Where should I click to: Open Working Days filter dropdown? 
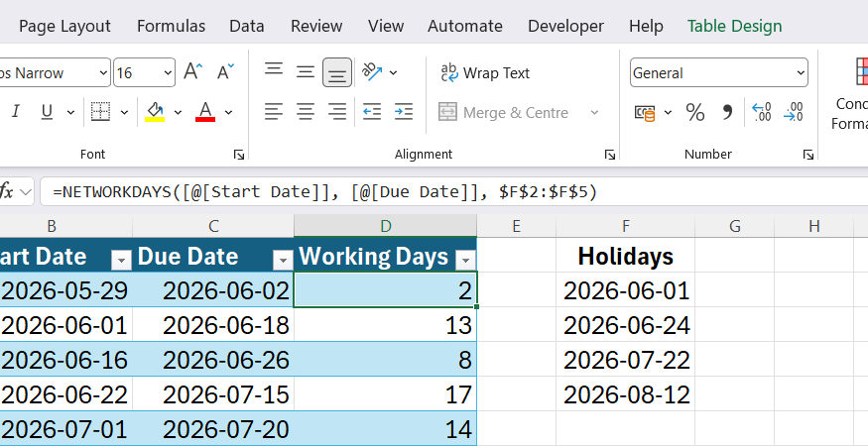(x=465, y=260)
